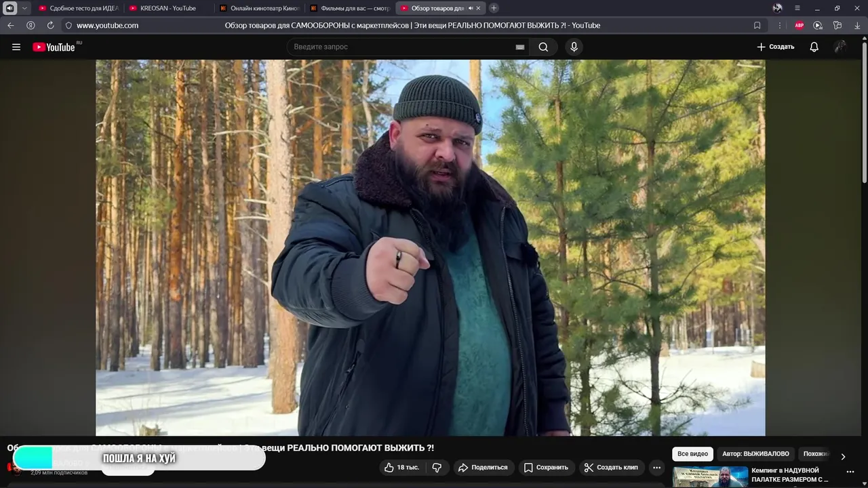
Task: Open the account avatar menu
Action: pos(840,47)
